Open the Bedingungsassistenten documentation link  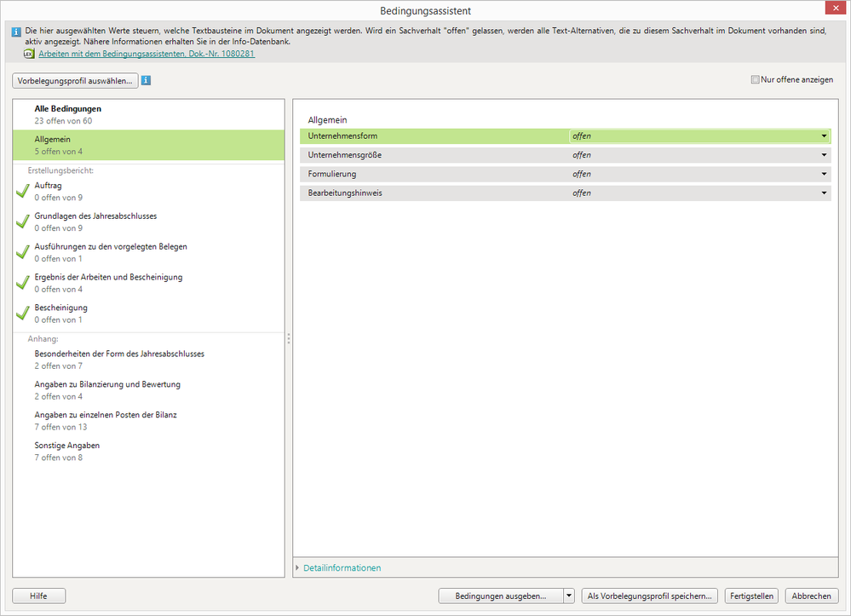coord(146,54)
